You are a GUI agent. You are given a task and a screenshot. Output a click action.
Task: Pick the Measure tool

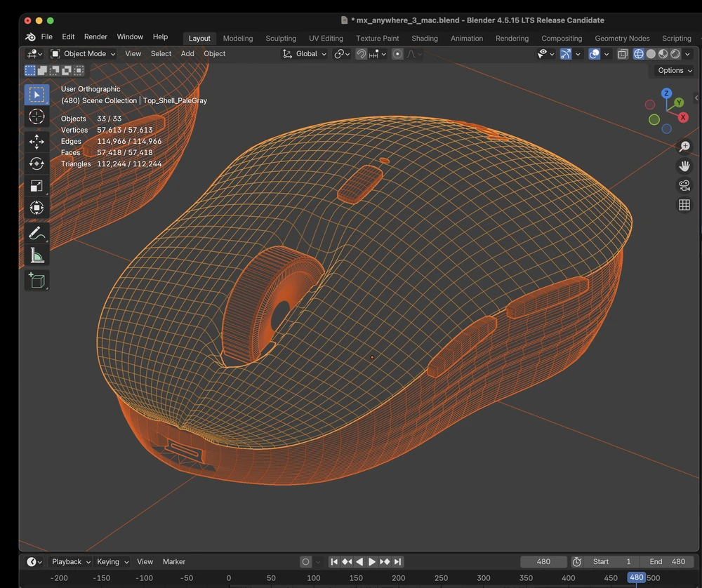click(37, 255)
